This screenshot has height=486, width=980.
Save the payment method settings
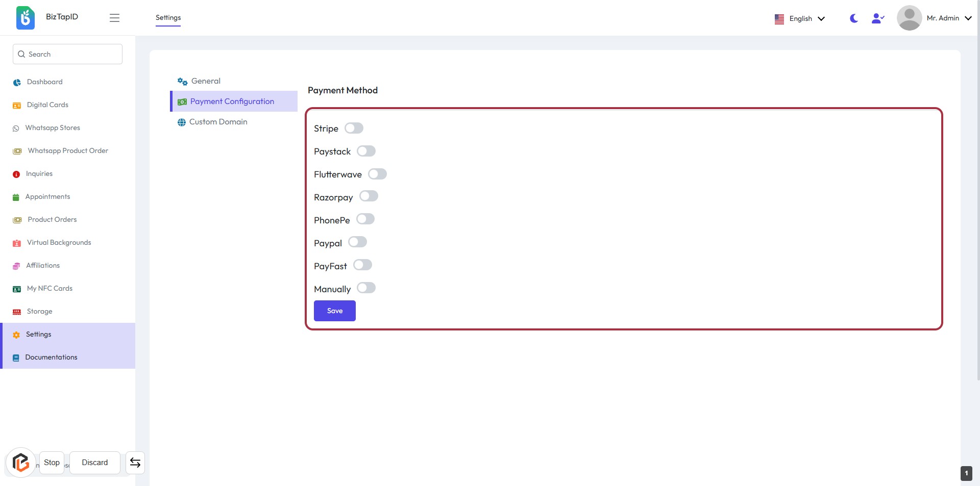334,311
